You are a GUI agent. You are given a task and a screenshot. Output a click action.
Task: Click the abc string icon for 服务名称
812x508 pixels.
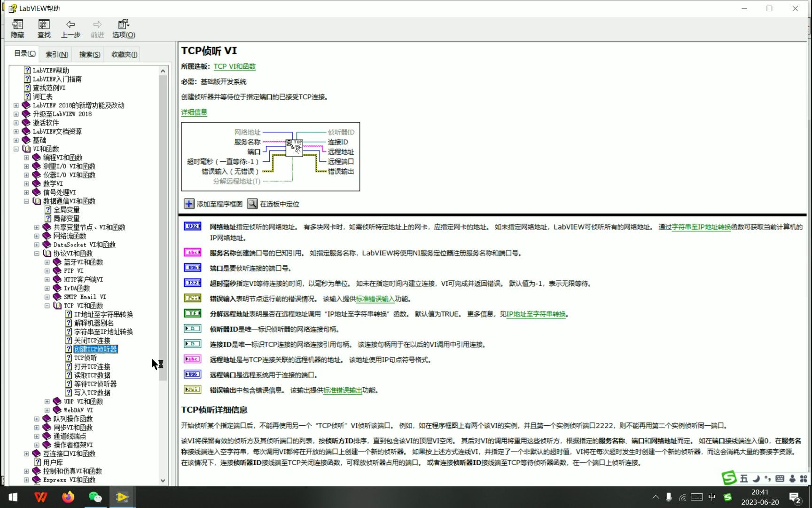coord(192,253)
